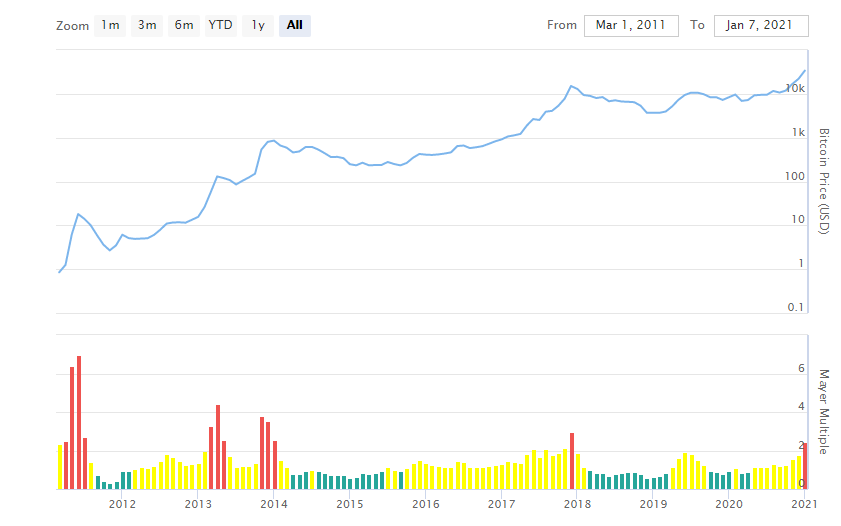Click the 10k gridline label on price axis
This screenshot has height=526, width=841.
(x=795, y=88)
